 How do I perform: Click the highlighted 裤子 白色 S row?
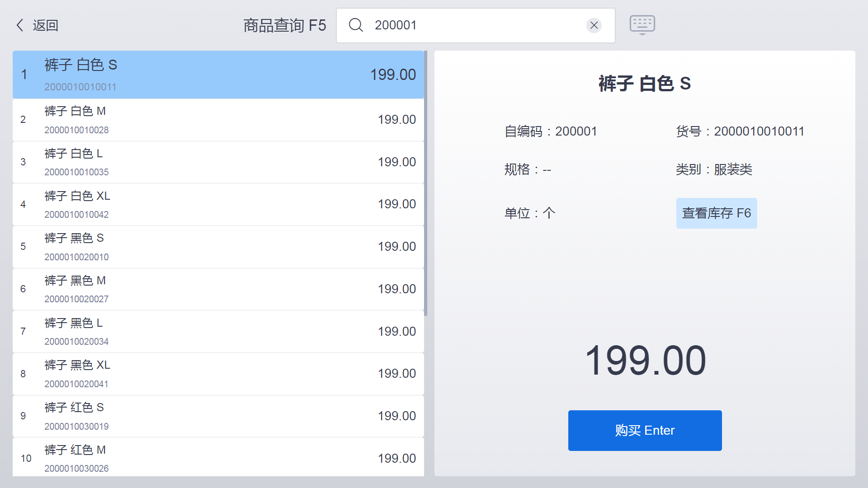pyautogui.click(x=218, y=75)
